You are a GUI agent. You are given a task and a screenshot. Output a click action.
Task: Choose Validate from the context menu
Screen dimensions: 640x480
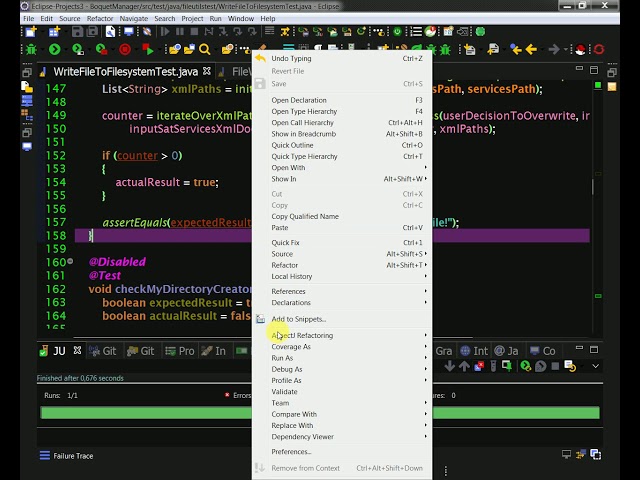[x=342, y=392]
